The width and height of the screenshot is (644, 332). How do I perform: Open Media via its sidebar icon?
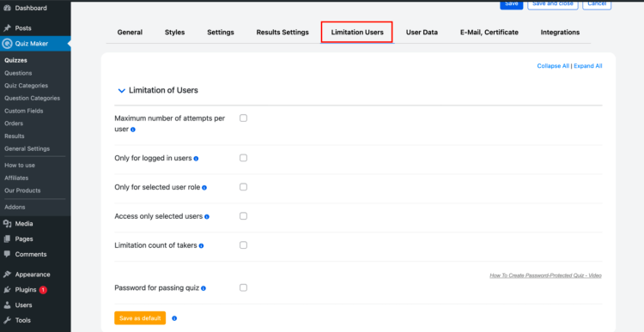tap(7, 224)
